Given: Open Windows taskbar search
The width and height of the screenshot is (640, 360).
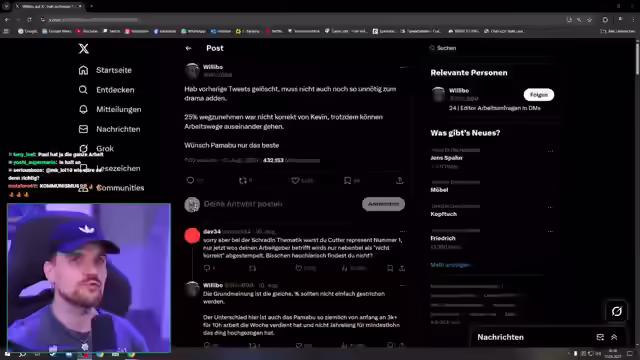Looking at the screenshot, I should 22,354.
